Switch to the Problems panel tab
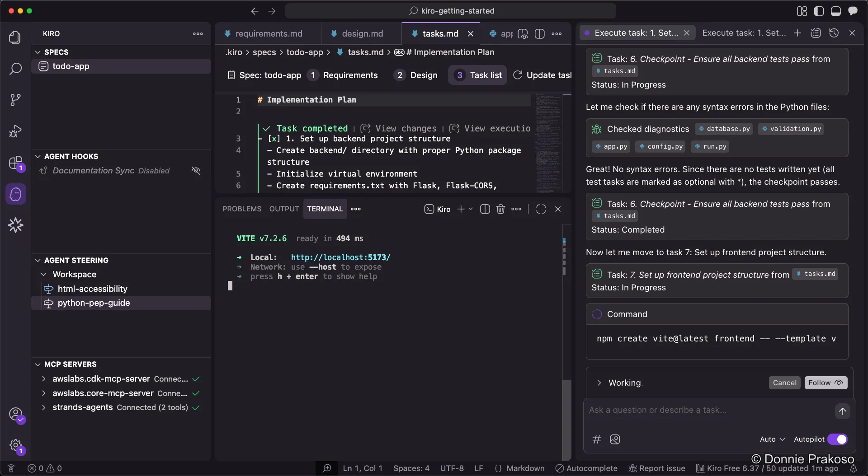The width and height of the screenshot is (868, 476). (x=241, y=209)
